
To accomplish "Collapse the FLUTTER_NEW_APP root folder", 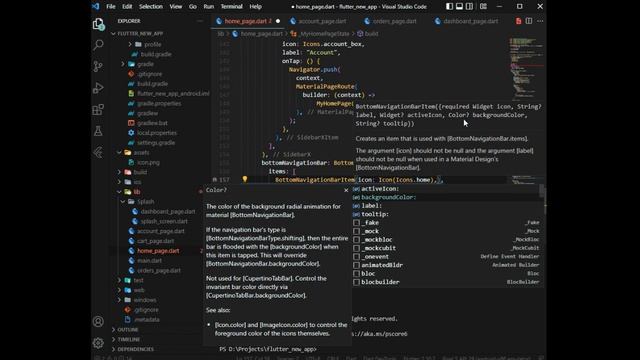I will point(140,33).
